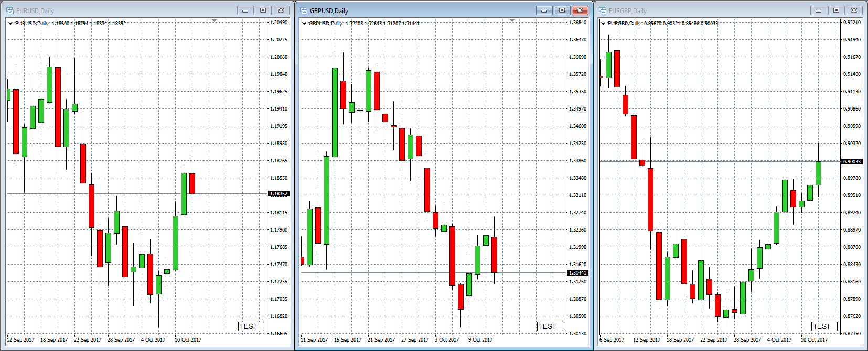
Task: Minimize the EURGBP,Daily chart window
Action: click(x=819, y=10)
